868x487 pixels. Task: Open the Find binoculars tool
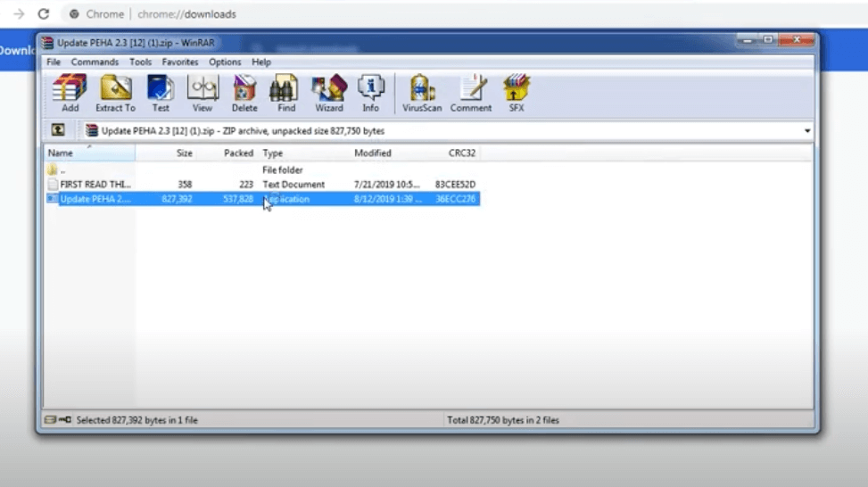(286, 93)
